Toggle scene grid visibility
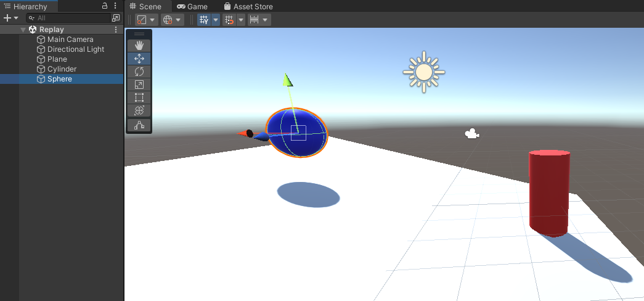This screenshot has width=644, height=301. coord(204,20)
